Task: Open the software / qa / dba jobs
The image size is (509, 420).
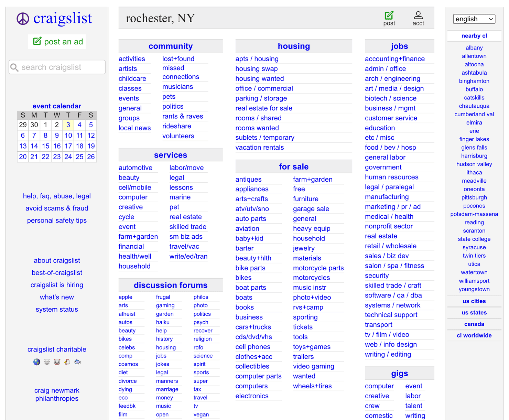Action: point(393,295)
